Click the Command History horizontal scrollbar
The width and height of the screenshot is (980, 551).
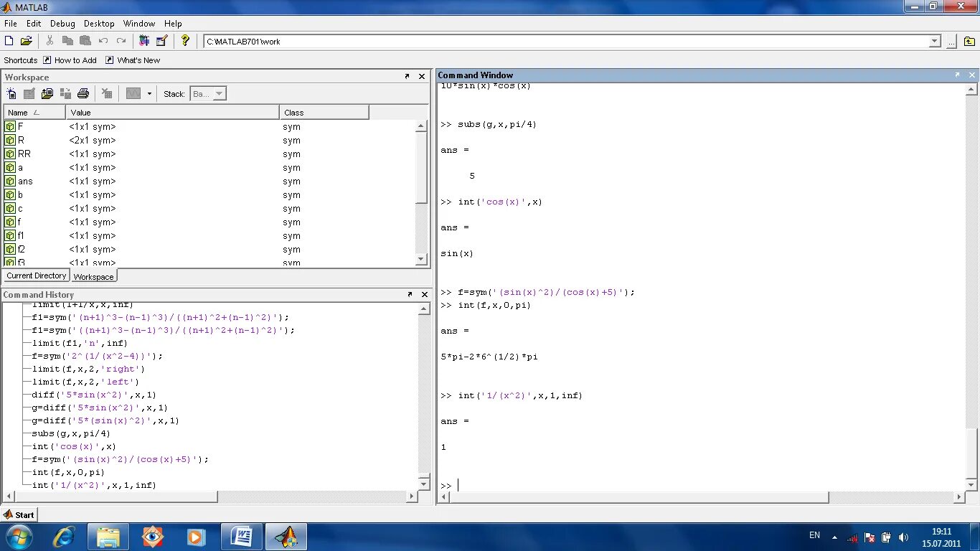point(116,496)
